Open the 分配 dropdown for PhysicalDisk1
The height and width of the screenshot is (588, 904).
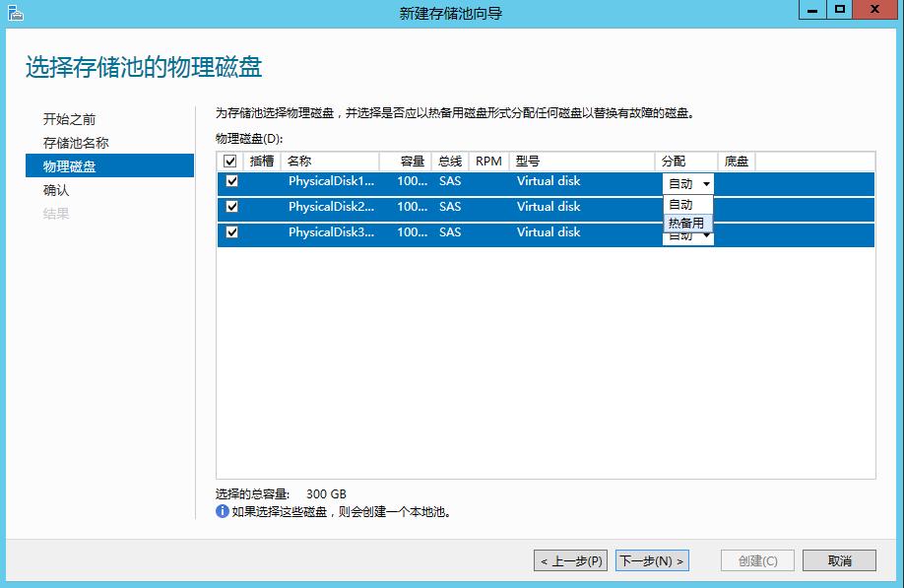tap(704, 183)
